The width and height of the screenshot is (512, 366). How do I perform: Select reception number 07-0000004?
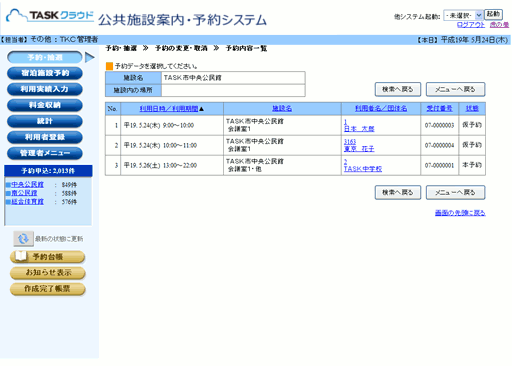tap(439, 145)
